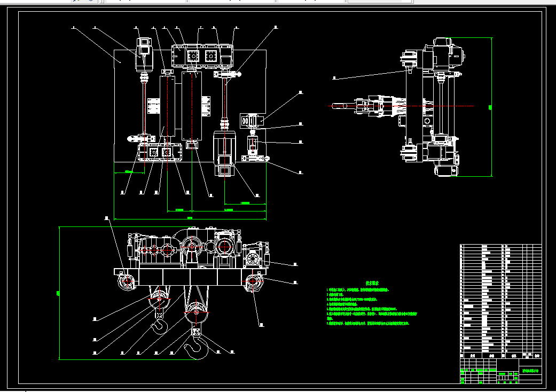This screenshot has height=392, width=556.
Task: Select the upper reducer gearbox in the plan view
Action: pyautogui.click(x=202, y=56)
